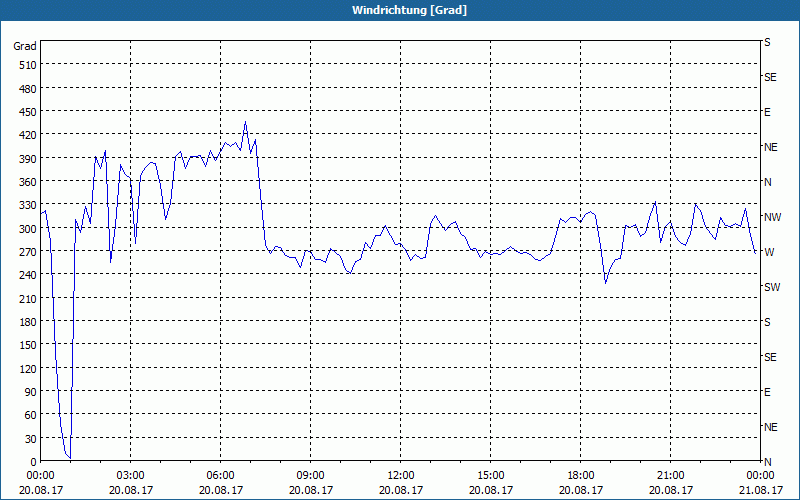This screenshot has width=800, height=500.
Task: Select the W compass direction label
Action: (x=769, y=252)
